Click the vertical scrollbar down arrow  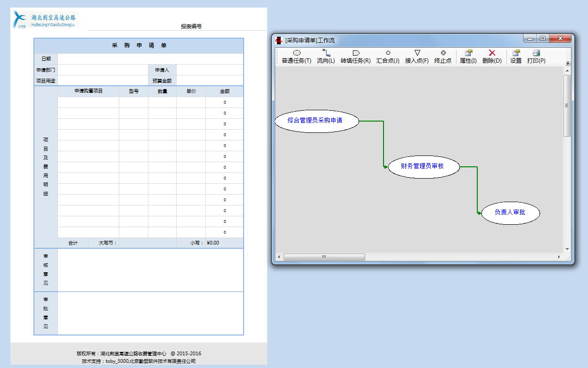click(567, 249)
